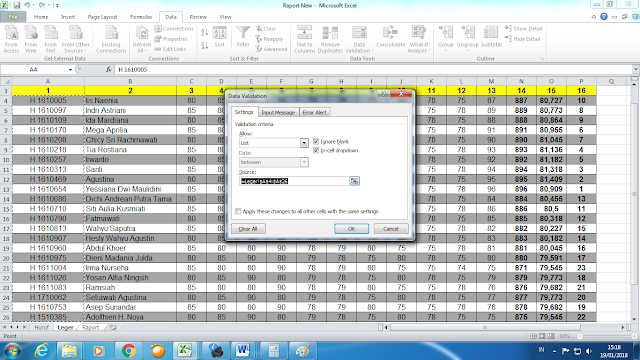Select Page Layout view status icon
Image resolution: width=640 pixels, height=360 pixels.
pos(542,336)
